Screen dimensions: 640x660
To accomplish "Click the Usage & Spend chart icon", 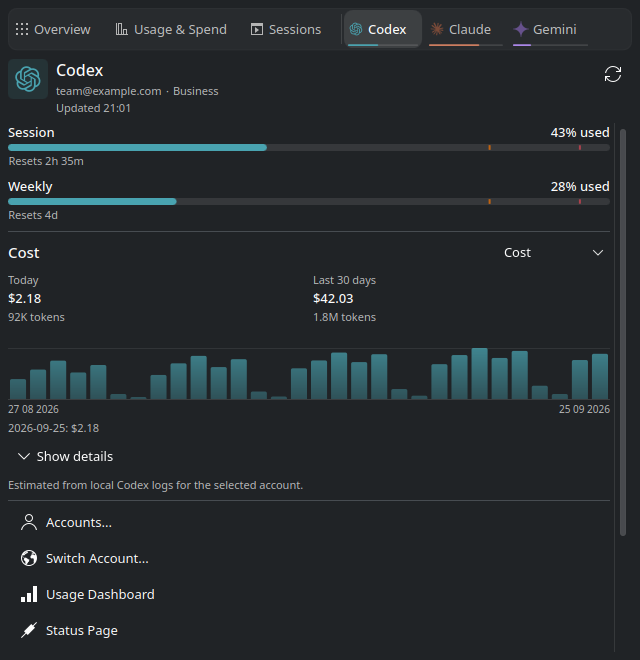I will click(x=122, y=29).
